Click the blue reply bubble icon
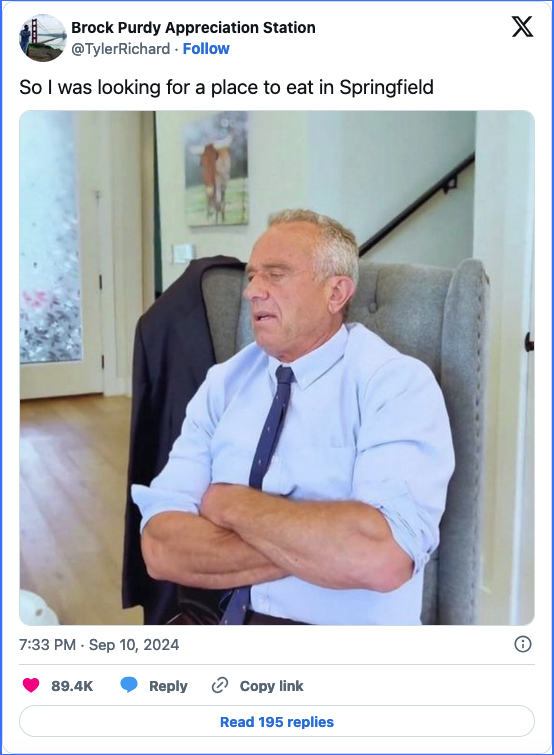The height and width of the screenshot is (755, 554). coord(129,685)
